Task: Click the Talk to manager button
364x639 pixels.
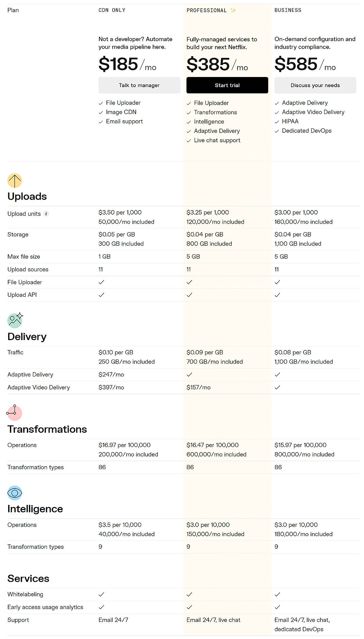Action: 139,85
